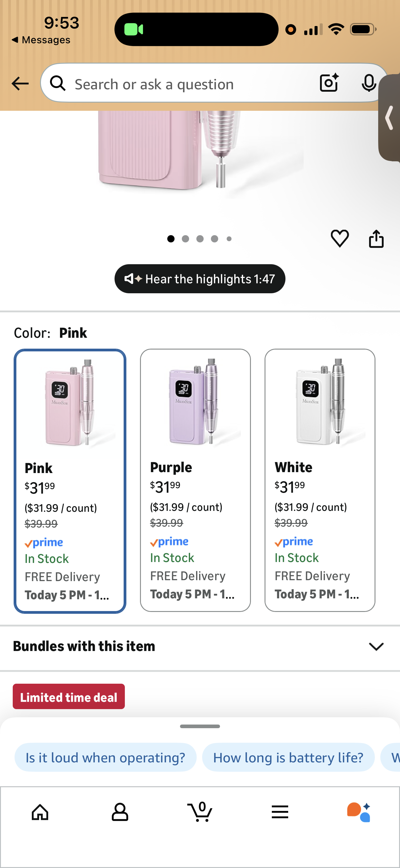Pull up the assistant sheet drag handle
This screenshot has width=400, height=868.
[200, 726]
